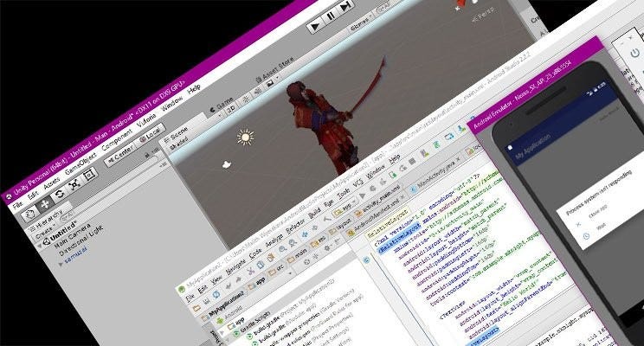Open Android Studio File menu

click(x=190, y=298)
